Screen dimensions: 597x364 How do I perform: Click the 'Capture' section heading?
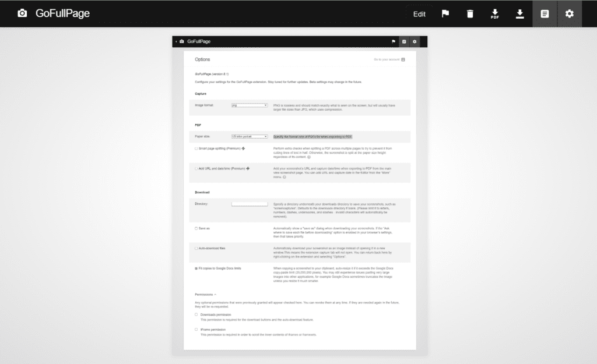[201, 94]
